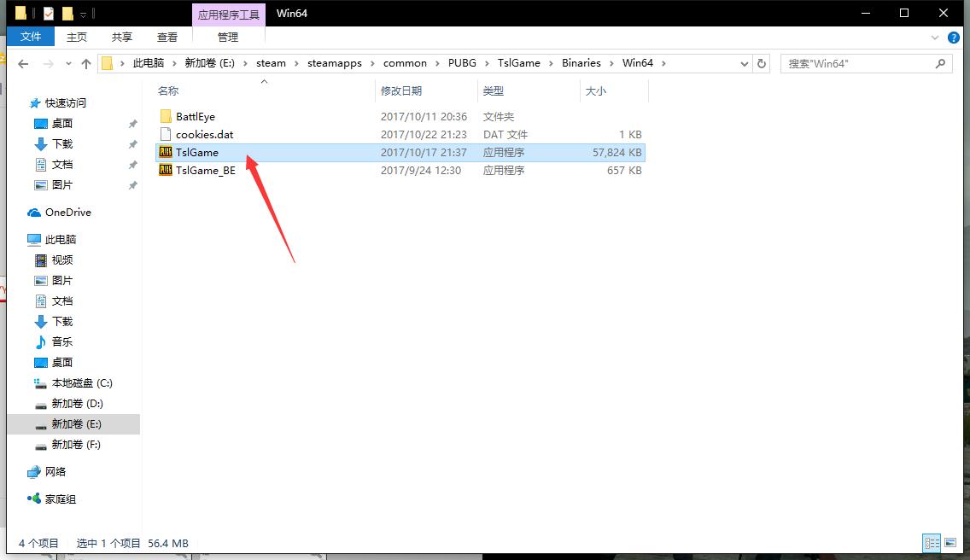The width and height of the screenshot is (970, 560).
Task: Go back with the back arrow
Action: point(24,64)
